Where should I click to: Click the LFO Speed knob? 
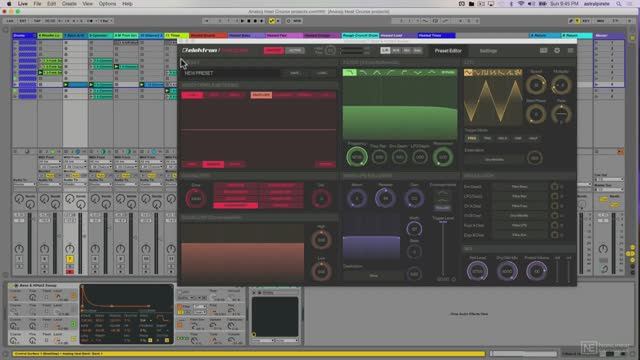(x=536, y=85)
